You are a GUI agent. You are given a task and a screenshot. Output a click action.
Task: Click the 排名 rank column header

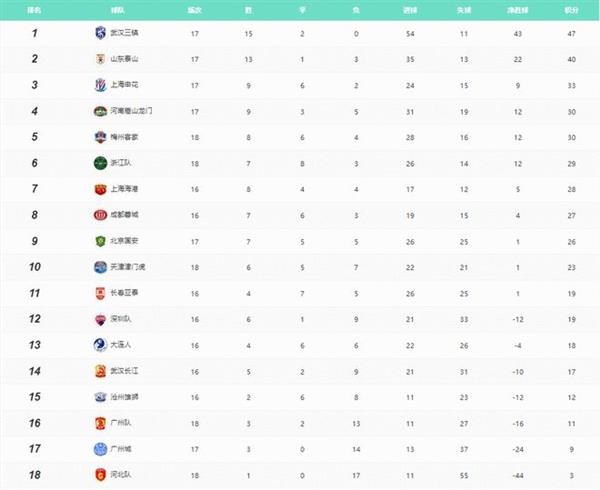coord(34,10)
